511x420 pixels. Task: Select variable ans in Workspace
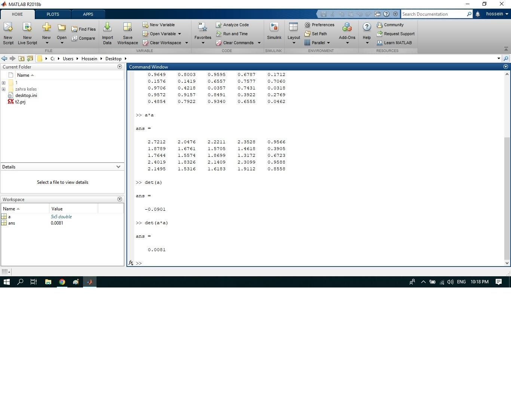pos(12,223)
